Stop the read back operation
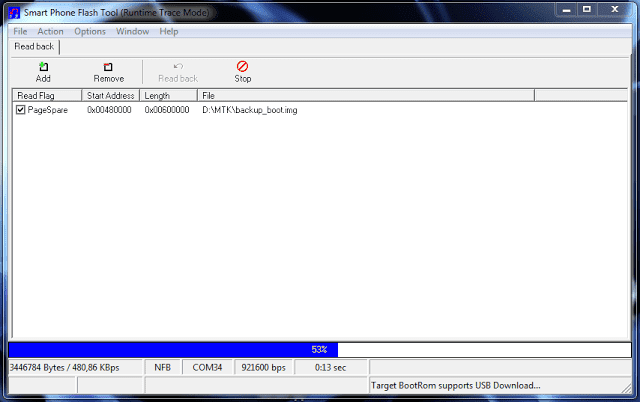 point(242,72)
